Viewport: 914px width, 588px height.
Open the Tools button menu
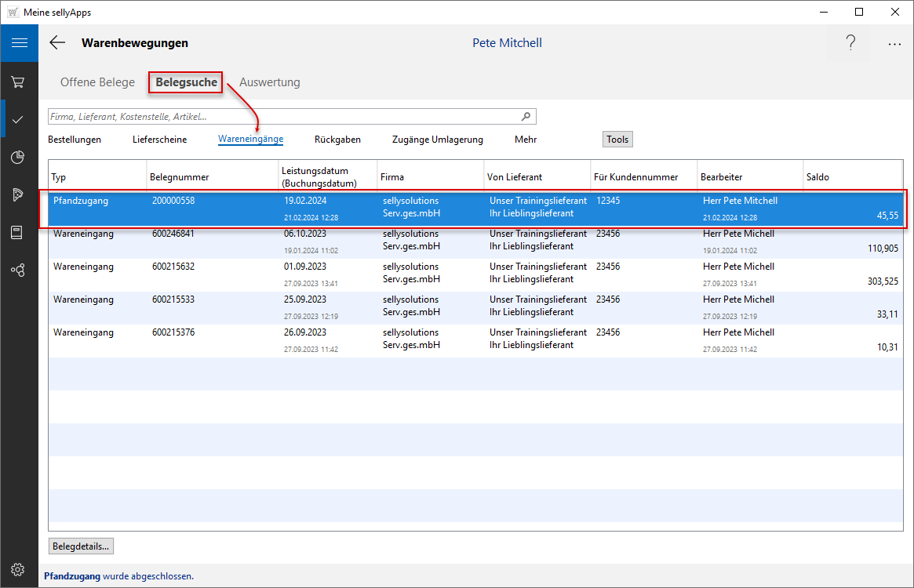[x=617, y=140]
